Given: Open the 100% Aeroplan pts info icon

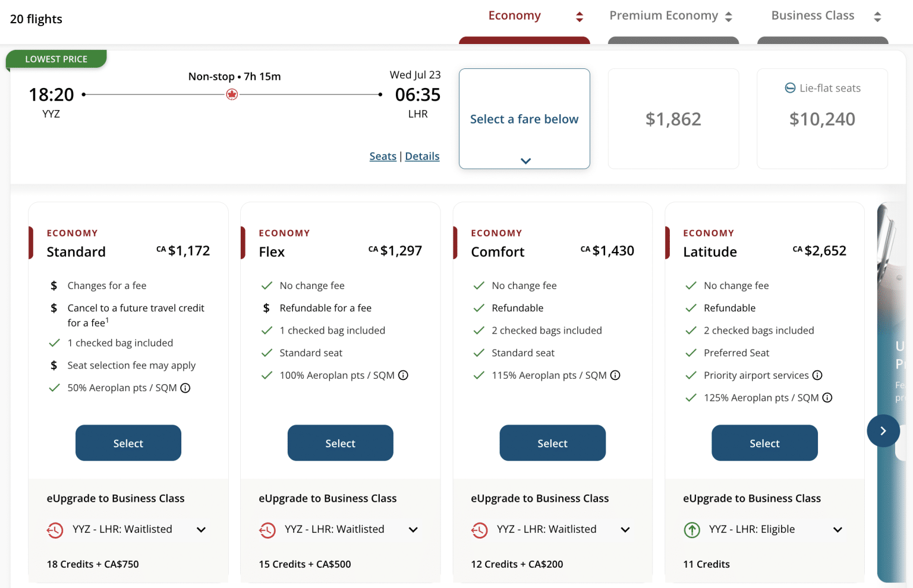Looking at the screenshot, I should 403,375.
